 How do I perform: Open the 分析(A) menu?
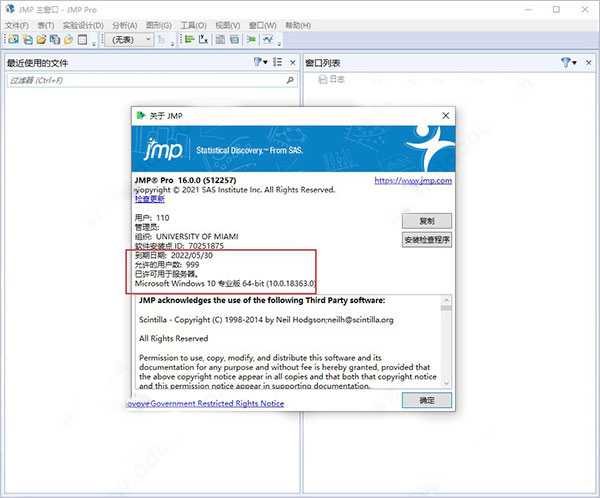coord(124,25)
